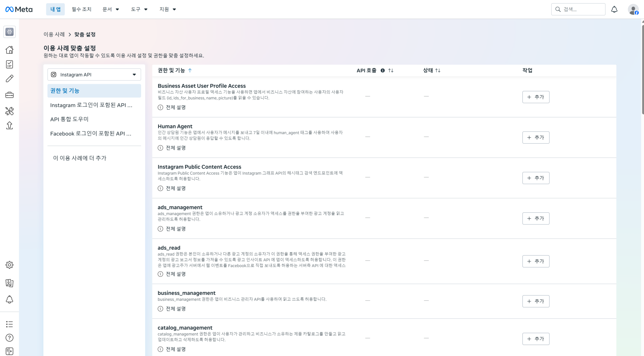644x356 pixels.
Task: Open the use cases pencil icon
Action: (10, 79)
